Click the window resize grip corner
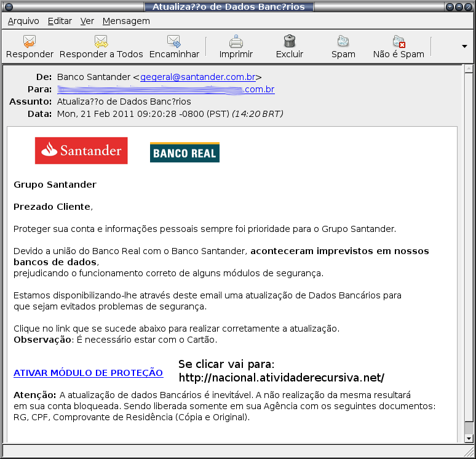The width and height of the screenshot is (476, 459). [x=470, y=453]
